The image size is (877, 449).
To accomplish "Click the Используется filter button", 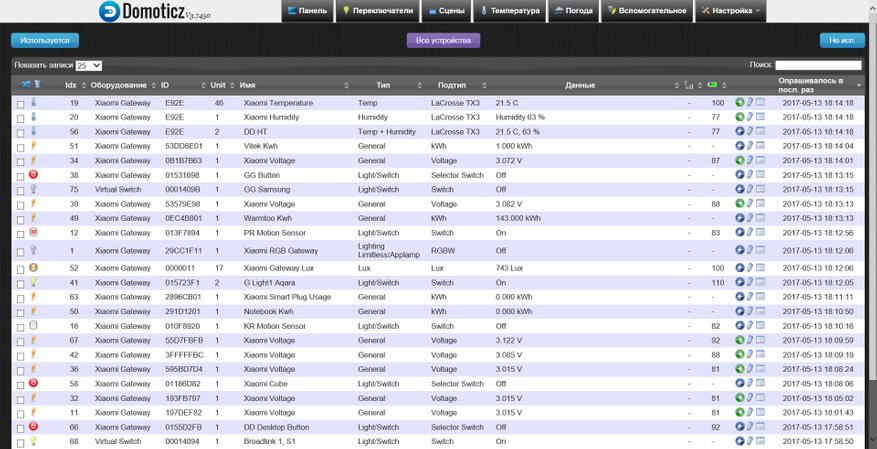I will click(45, 40).
